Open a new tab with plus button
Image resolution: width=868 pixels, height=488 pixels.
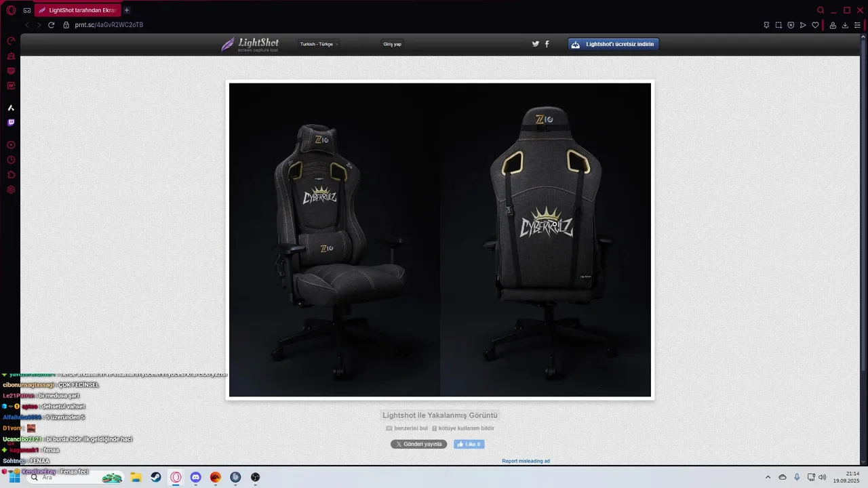[x=127, y=10]
